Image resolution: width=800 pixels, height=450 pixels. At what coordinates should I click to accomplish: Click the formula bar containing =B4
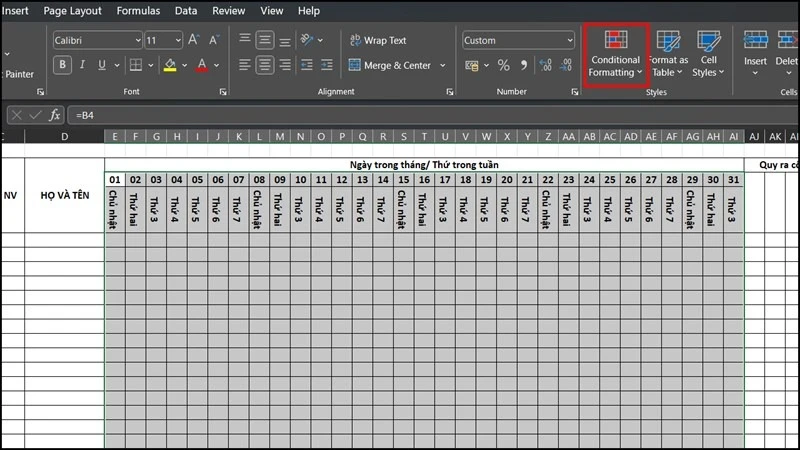434,115
